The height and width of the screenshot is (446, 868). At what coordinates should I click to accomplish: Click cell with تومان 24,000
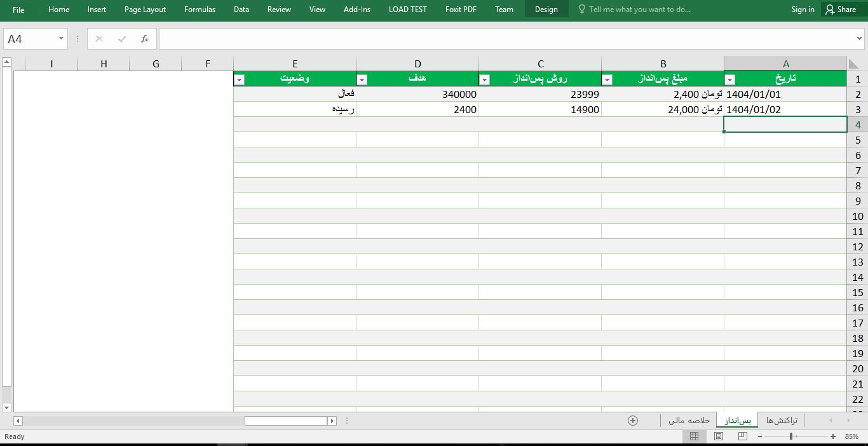663,109
